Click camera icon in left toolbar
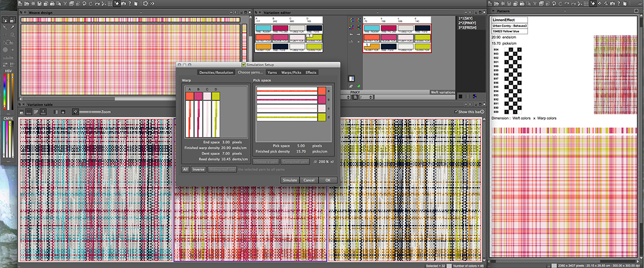Screen dimensions: 644x268 124,3
